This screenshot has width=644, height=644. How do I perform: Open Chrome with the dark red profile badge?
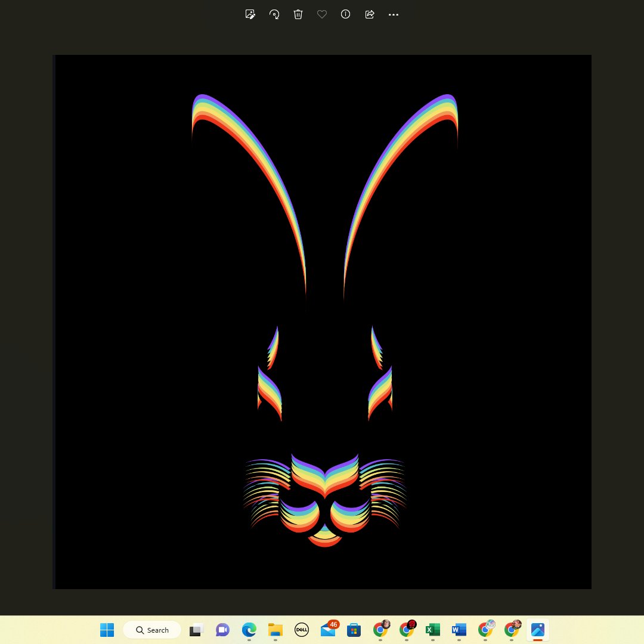tap(407, 629)
